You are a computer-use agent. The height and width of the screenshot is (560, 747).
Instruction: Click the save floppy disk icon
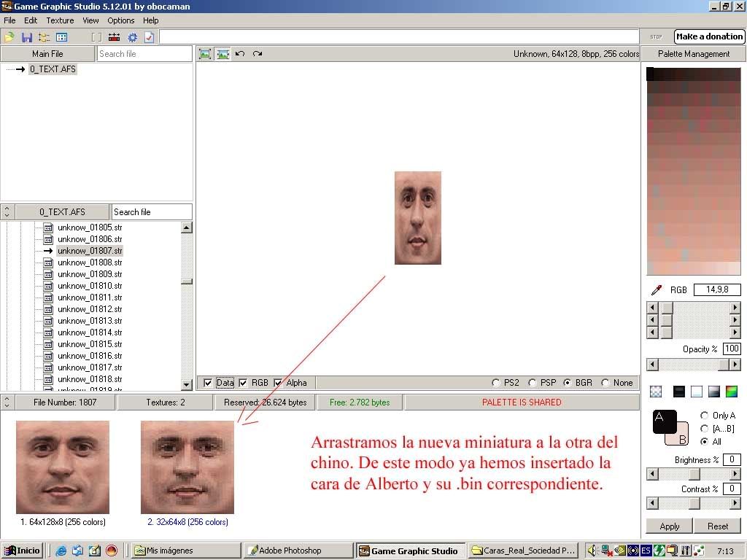point(27,37)
